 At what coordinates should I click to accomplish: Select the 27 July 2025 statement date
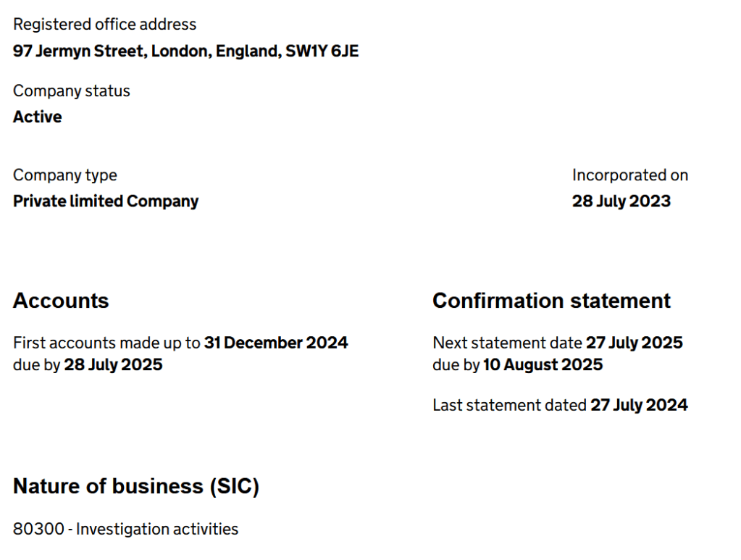[634, 343]
